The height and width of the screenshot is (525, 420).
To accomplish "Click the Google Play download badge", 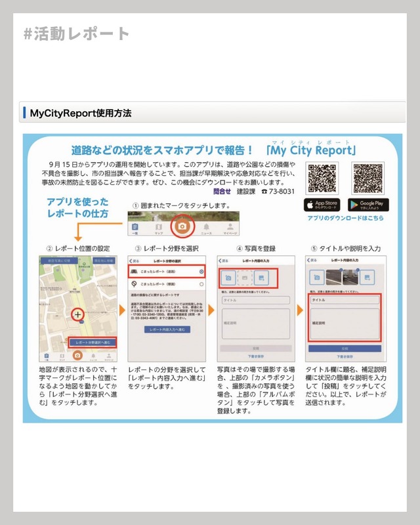I will point(368,205).
